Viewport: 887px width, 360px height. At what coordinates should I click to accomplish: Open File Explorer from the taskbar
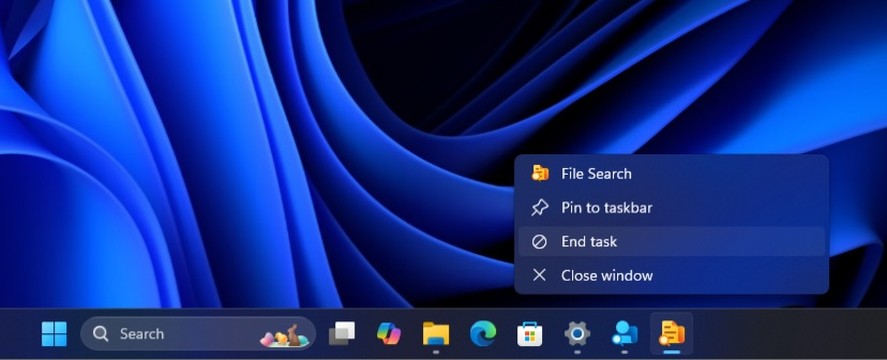(x=436, y=334)
